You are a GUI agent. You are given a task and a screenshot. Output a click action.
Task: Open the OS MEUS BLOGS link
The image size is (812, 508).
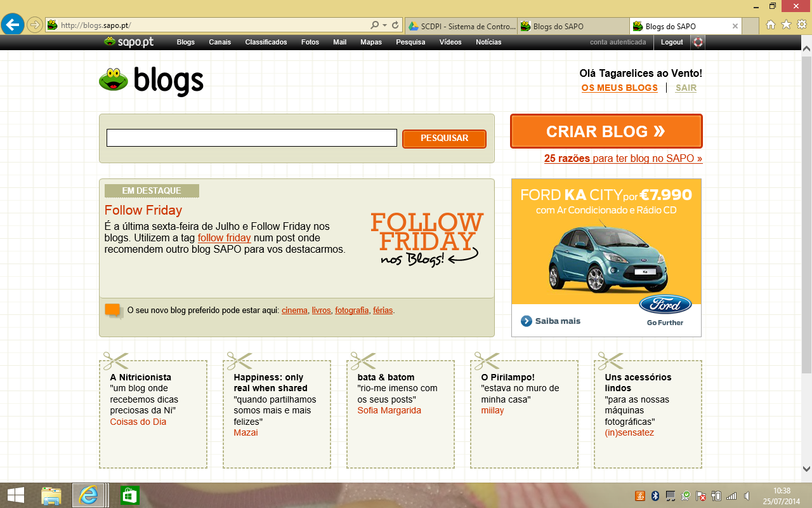click(619, 88)
